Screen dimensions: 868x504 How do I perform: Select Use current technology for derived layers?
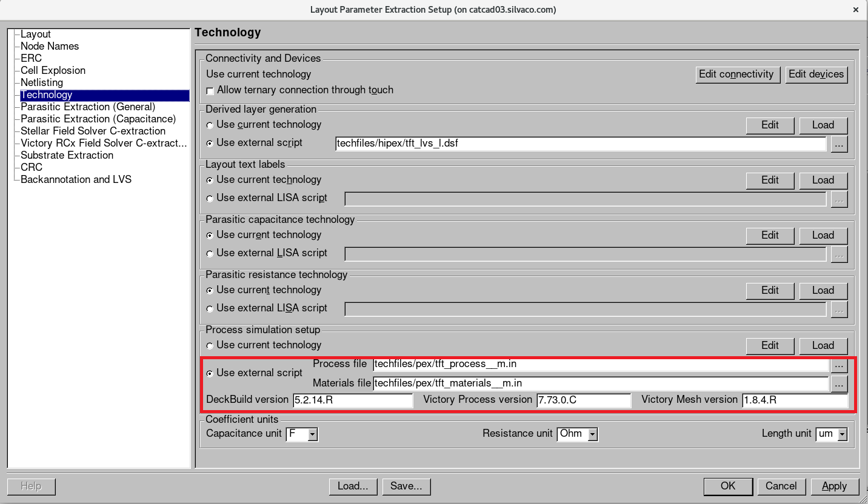click(210, 125)
